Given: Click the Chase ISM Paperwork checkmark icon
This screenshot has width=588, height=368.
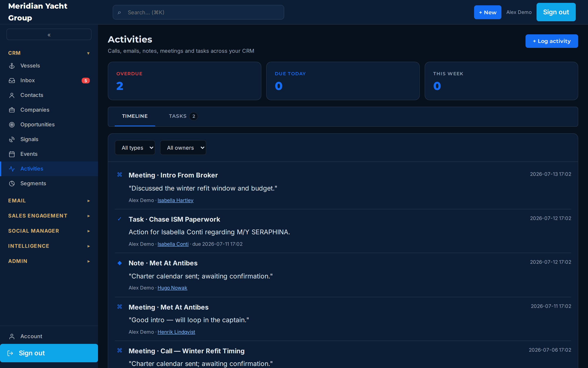Looking at the screenshot, I should (x=120, y=219).
